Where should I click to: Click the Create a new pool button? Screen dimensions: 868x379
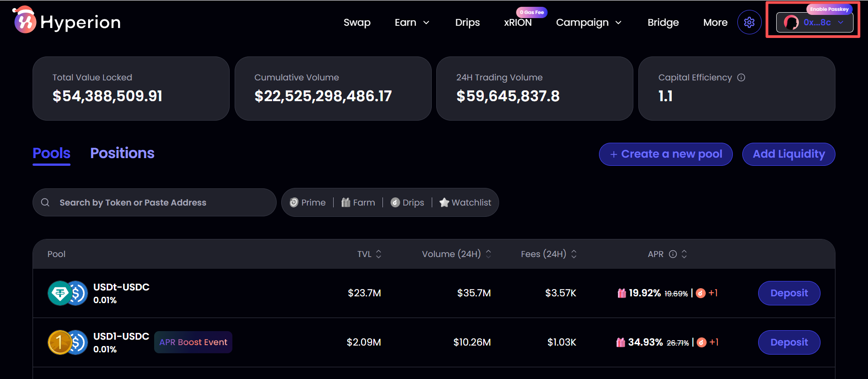665,154
